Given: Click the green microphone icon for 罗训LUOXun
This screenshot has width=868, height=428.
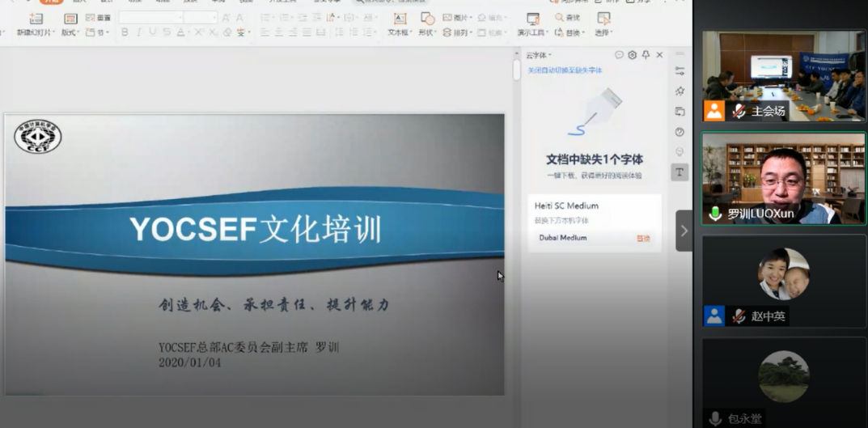Looking at the screenshot, I should [715, 213].
